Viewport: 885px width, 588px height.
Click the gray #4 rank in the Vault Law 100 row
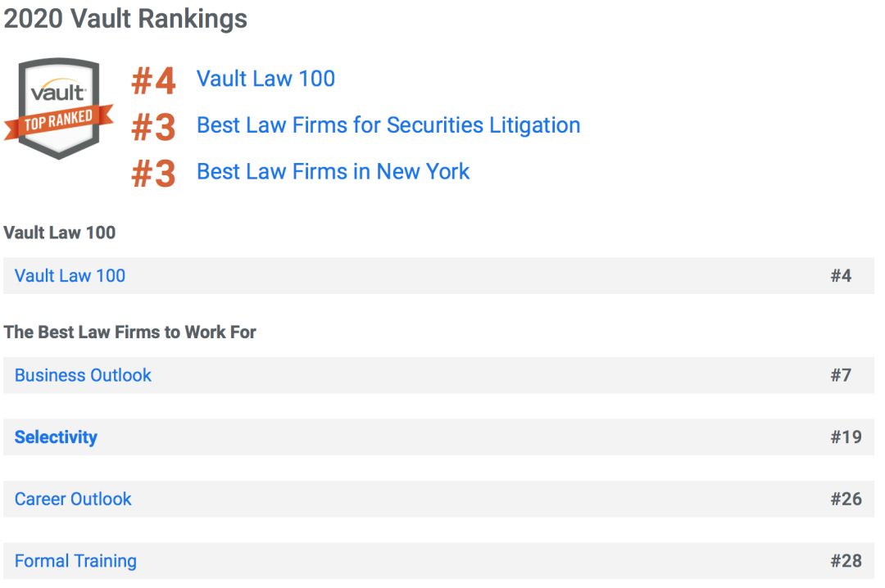coord(841,276)
